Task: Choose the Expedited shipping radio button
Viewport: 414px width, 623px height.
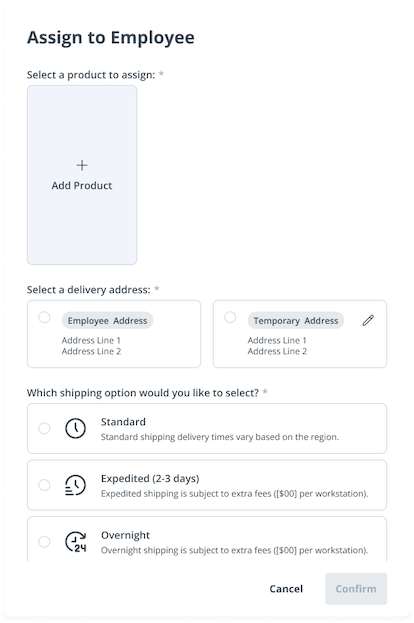Action: click(44, 485)
